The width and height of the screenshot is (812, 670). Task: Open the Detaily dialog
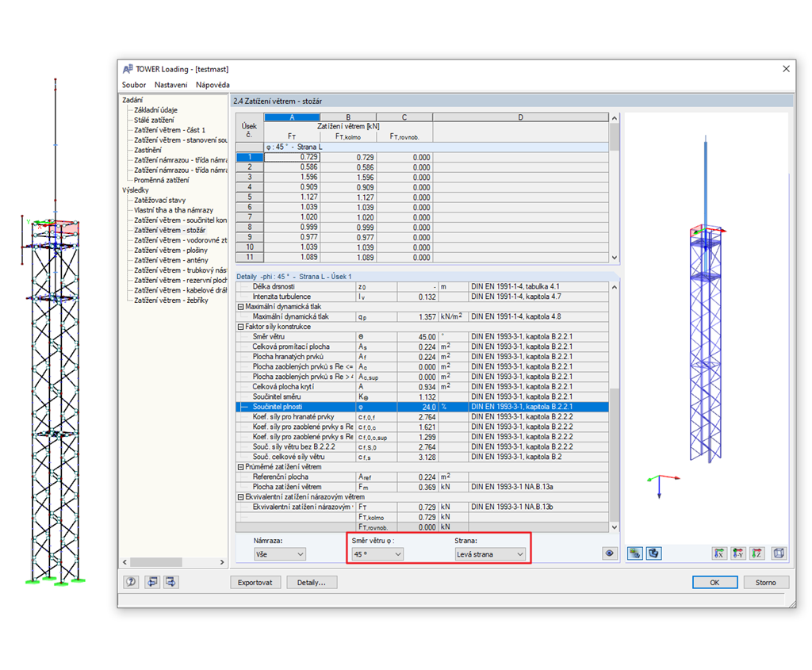pos(313,582)
